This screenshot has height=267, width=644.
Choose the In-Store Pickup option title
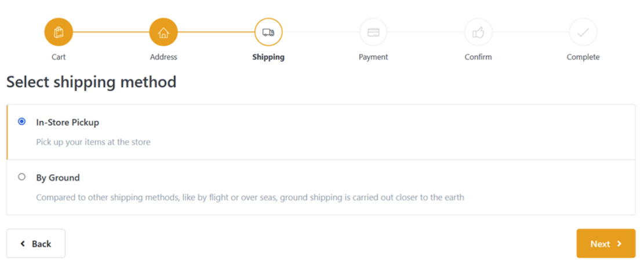[67, 122]
